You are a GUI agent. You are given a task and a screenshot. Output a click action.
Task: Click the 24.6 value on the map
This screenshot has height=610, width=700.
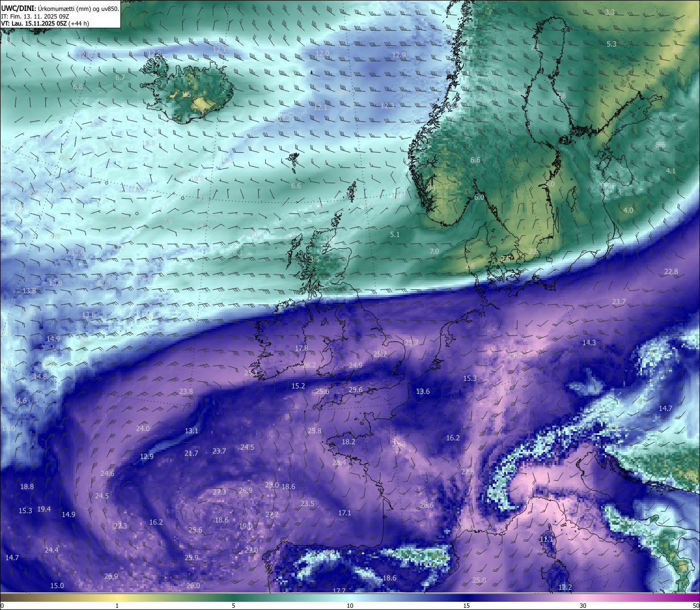[107, 473]
